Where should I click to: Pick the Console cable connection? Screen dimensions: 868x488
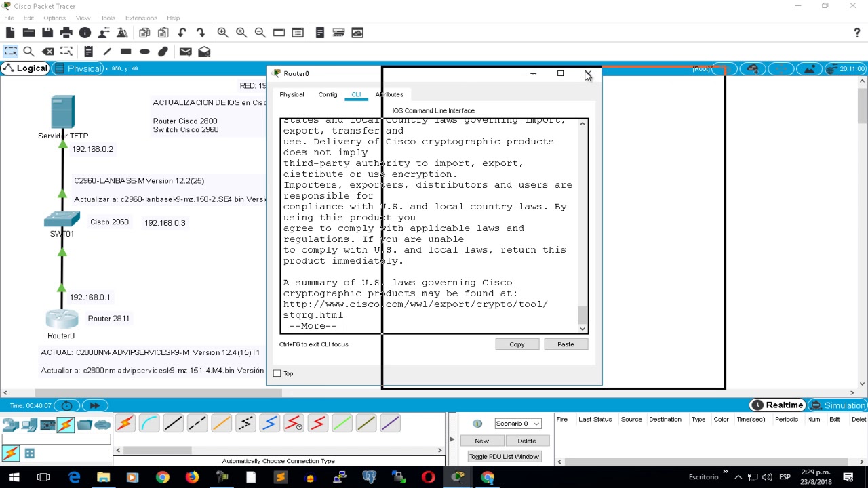coord(149,424)
